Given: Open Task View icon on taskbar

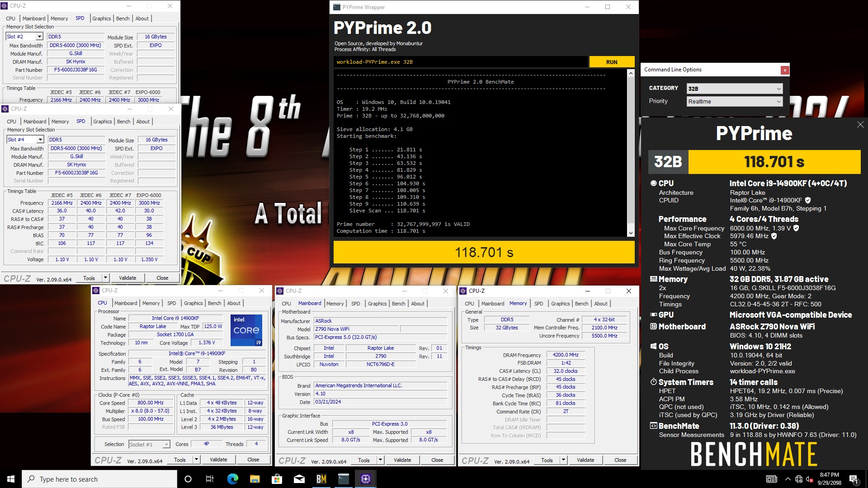Looking at the screenshot, I should click(x=210, y=479).
